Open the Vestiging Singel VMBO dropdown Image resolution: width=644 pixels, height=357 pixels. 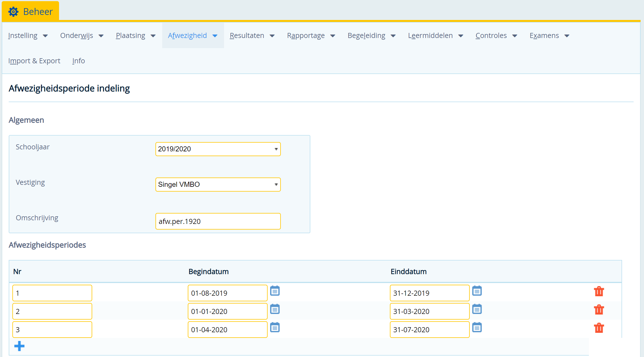coord(218,185)
